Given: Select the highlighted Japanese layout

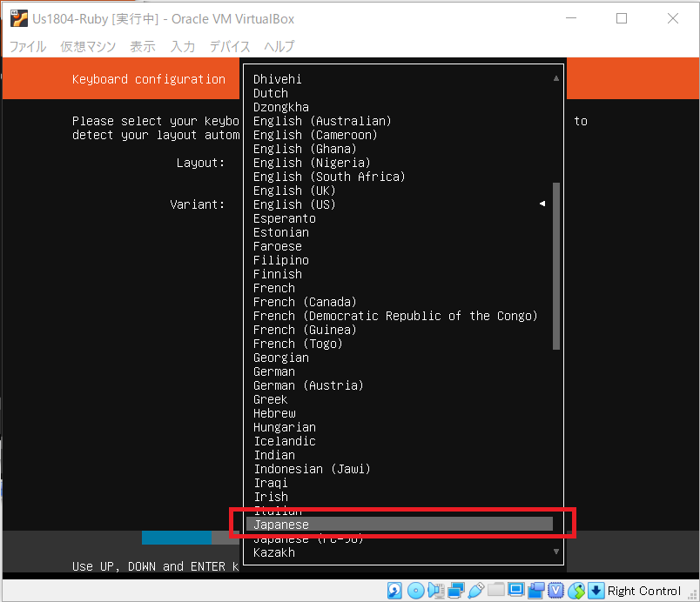Looking at the screenshot, I should tap(400, 525).
